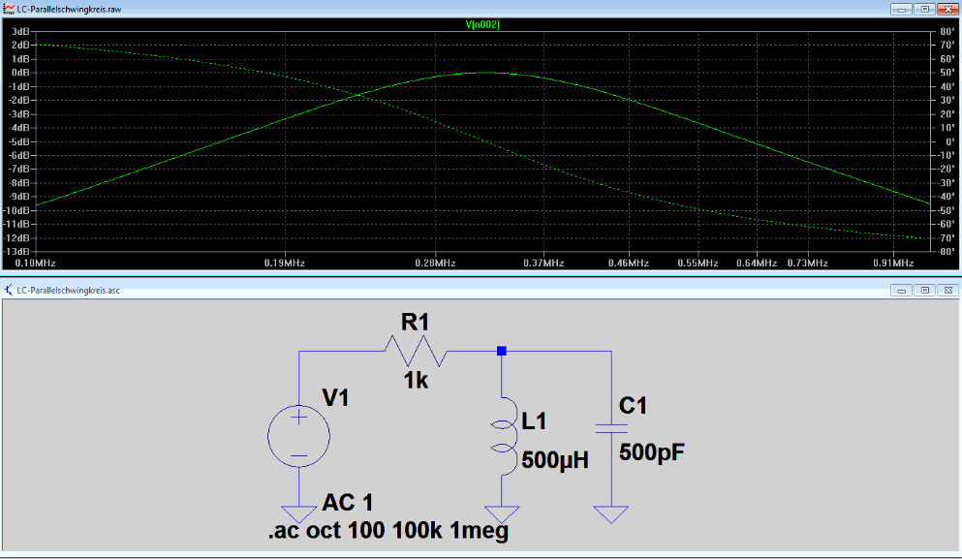Screen dimensions: 962x560
Task: Click the LC-Parallelschwingkreis.raw window title
Action: point(69,9)
